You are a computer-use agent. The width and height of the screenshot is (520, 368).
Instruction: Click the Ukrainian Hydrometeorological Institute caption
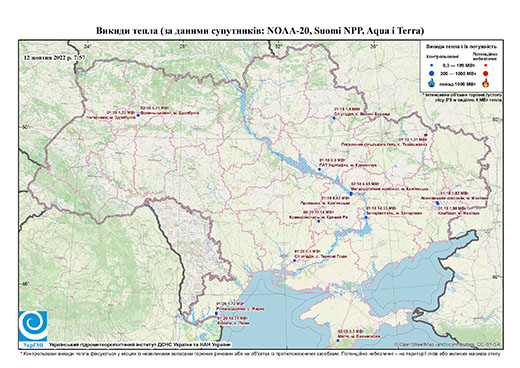139,345
